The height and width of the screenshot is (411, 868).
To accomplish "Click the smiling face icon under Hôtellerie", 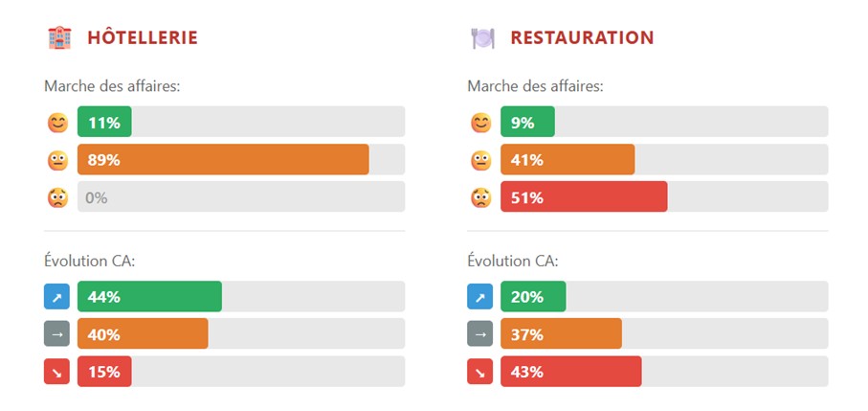I will pyautogui.click(x=58, y=123).
